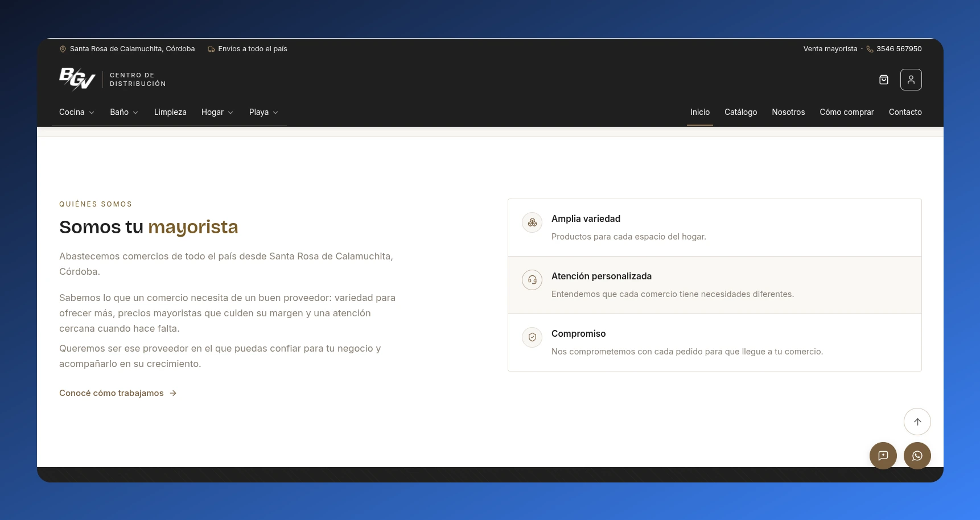Click the phone icon next to 3546 567950
This screenshot has height=520, width=980.
pyautogui.click(x=870, y=49)
